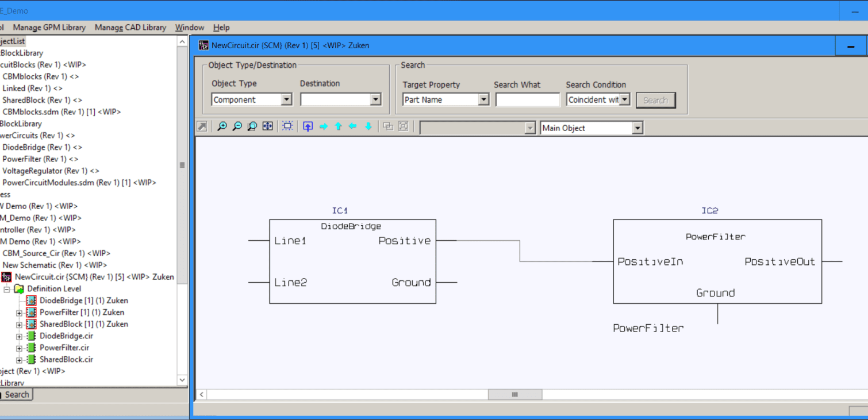Select the Zoom In tool
This screenshot has width=868, height=420.
pos(223,126)
